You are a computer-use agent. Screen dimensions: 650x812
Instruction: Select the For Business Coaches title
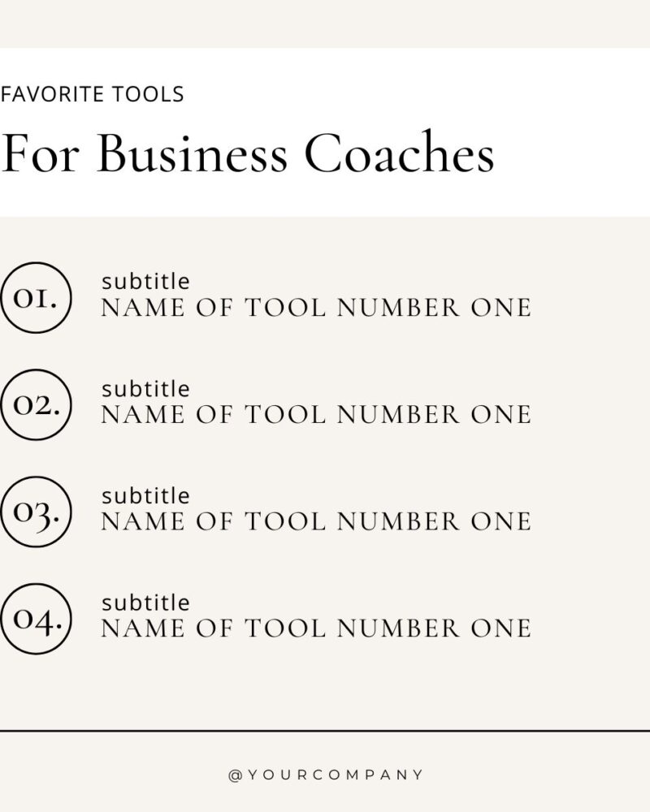[247, 153]
